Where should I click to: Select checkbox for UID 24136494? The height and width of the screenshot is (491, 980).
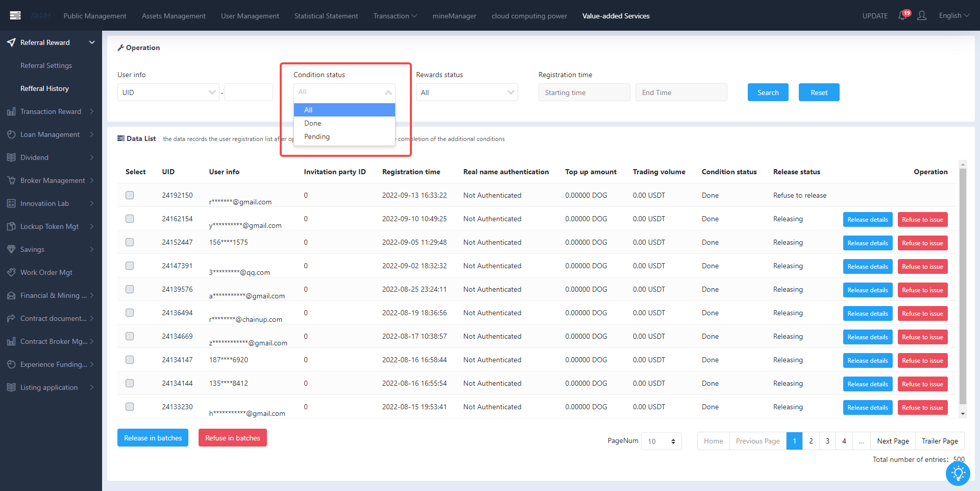tap(130, 313)
